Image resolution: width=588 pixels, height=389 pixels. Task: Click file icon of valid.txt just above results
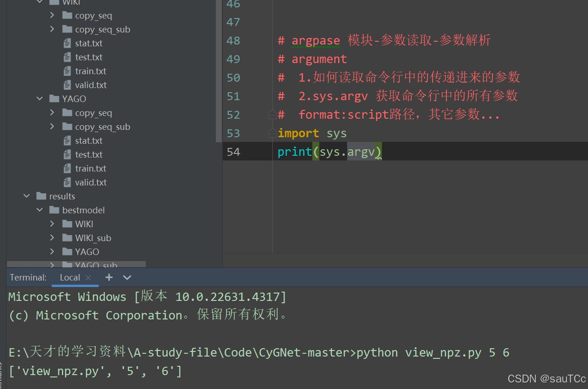(x=67, y=182)
